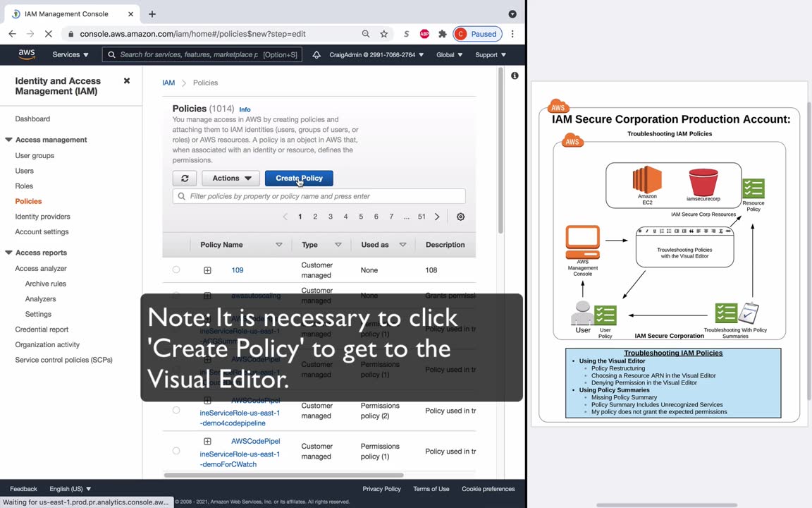The image size is (812, 508).
Task: Open a new browser tab
Action: click(152, 14)
